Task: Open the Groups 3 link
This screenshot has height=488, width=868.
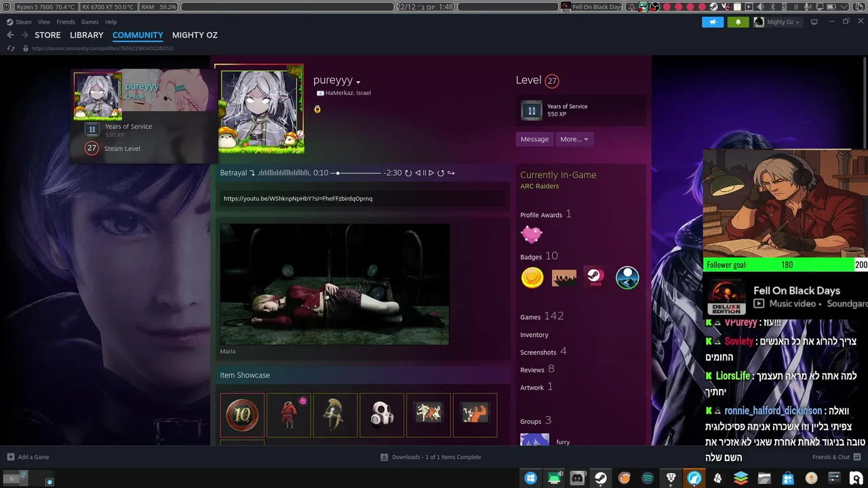Action: (x=536, y=421)
